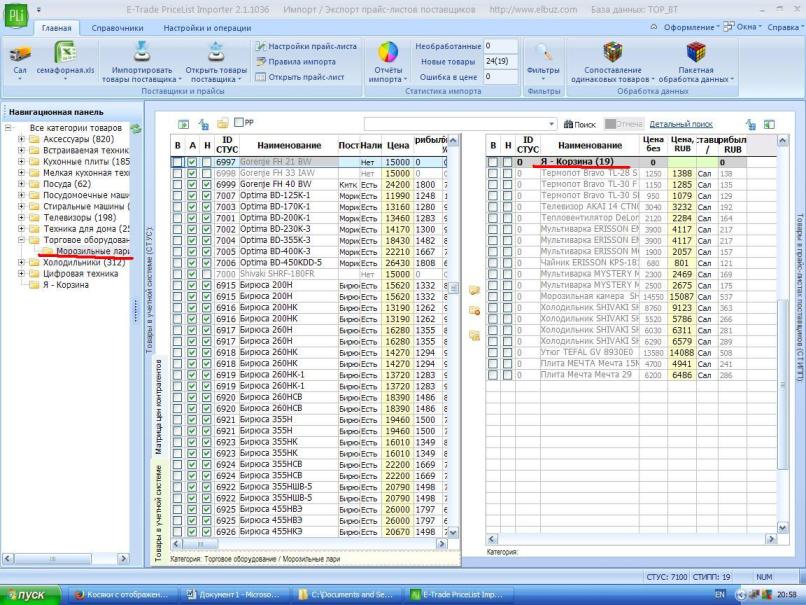Viewport: 806px width, 605px height.
Task: Click the EN language indicator in tray
Action: click(x=719, y=594)
